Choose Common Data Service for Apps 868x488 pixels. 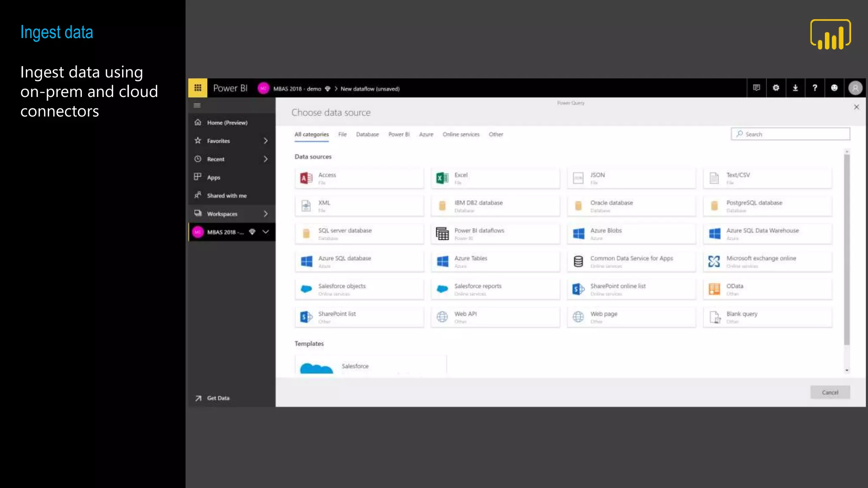coord(632,261)
